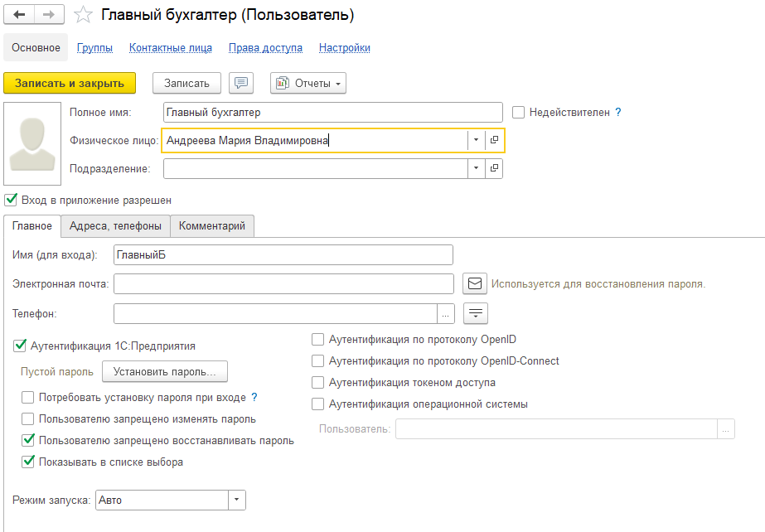Expand the Физическое лицо dropdown arrow

coord(476,141)
